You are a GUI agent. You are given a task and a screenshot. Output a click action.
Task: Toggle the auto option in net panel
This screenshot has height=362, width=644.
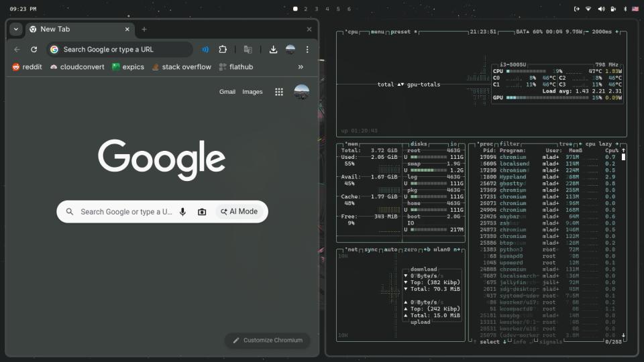[390, 249]
